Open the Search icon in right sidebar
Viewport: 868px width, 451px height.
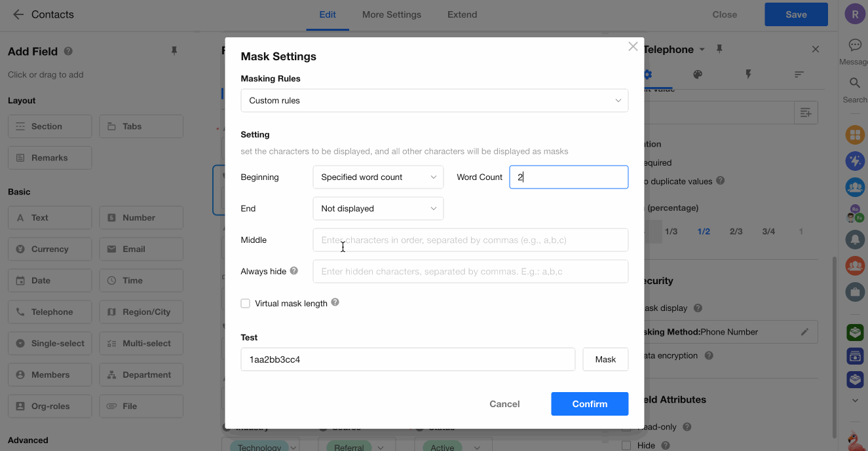pyautogui.click(x=854, y=83)
